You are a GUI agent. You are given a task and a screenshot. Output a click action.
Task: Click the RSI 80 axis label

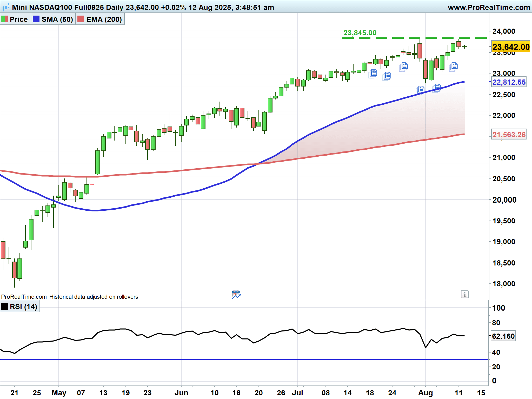(x=496, y=323)
